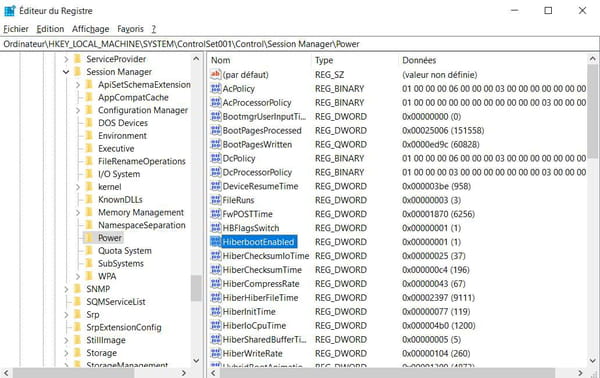Click the BootmgrUserInputTi... value icon
The width and height of the screenshot is (600, 378).
pyautogui.click(x=216, y=116)
